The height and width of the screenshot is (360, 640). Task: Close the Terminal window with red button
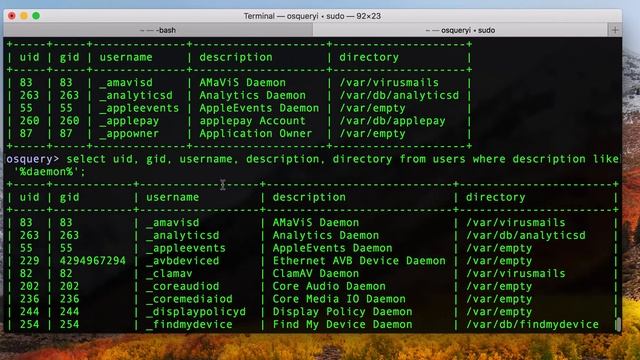click(12, 16)
